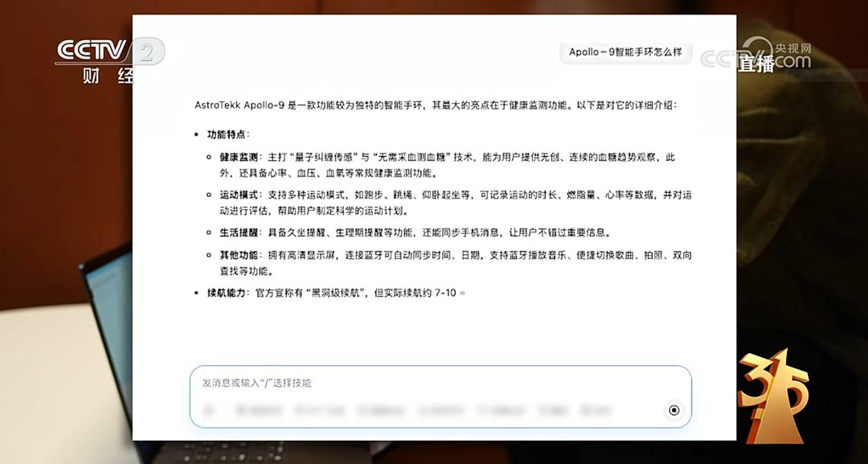Click the bullet heading "功能特点"
The image size is (868, 464).
(x=227, y=134)
